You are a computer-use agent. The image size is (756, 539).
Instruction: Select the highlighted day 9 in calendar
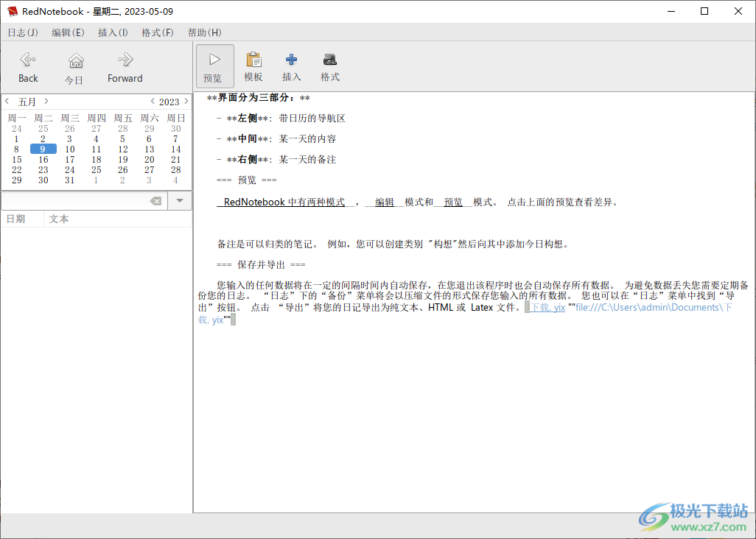click(x=43, y=149)
